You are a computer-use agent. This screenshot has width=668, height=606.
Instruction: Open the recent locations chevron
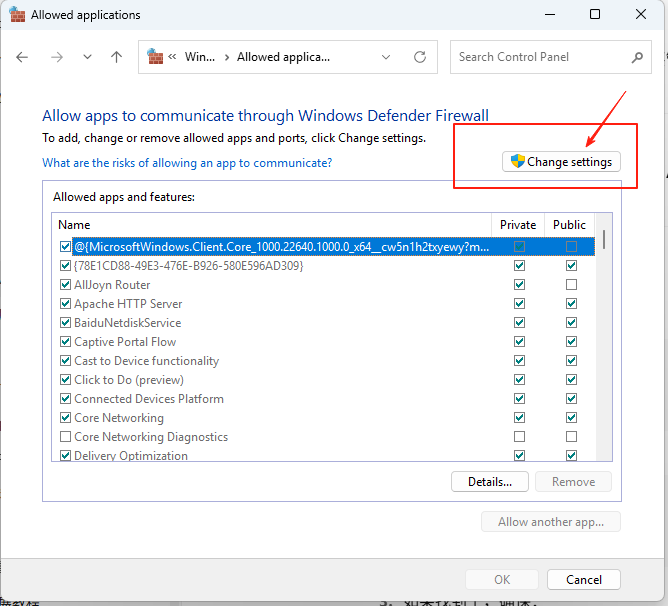tap(87, 57)
